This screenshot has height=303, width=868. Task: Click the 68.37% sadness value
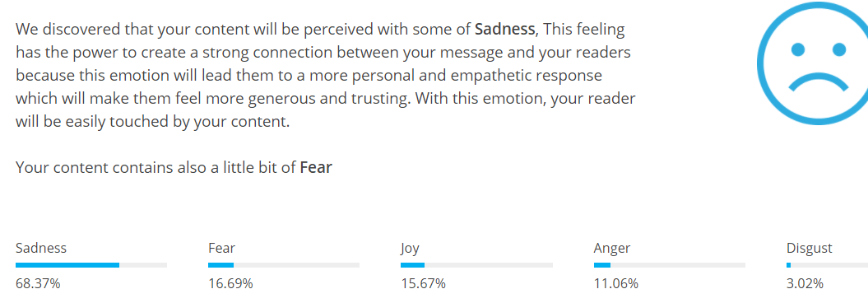[38, 284]
